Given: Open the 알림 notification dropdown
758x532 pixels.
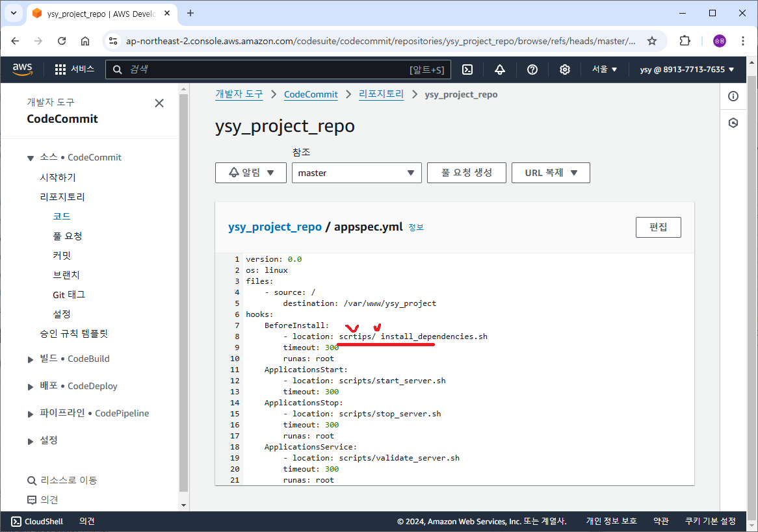Looking at the screenshot, I should 251,173.
